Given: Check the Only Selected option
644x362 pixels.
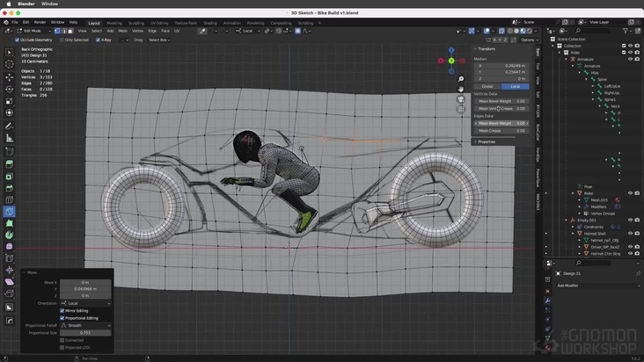Looking at the screenshot, I should click(x=62, y=40).
